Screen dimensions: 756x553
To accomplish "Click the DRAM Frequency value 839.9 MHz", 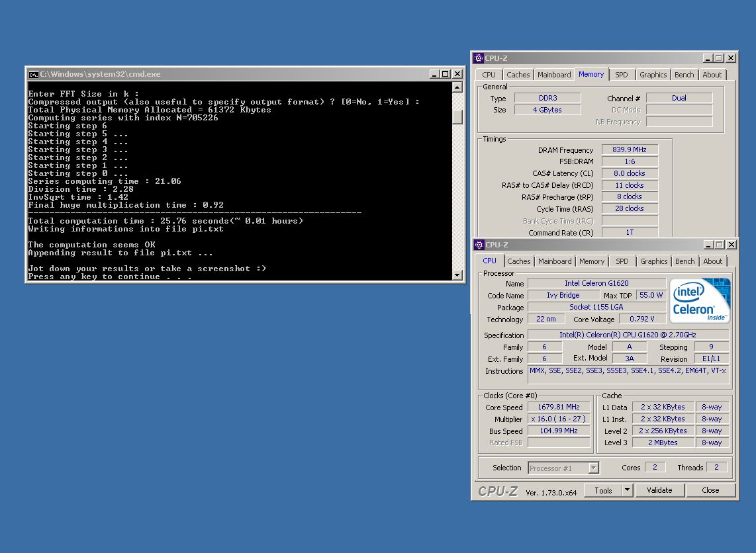I will point(630,149).
